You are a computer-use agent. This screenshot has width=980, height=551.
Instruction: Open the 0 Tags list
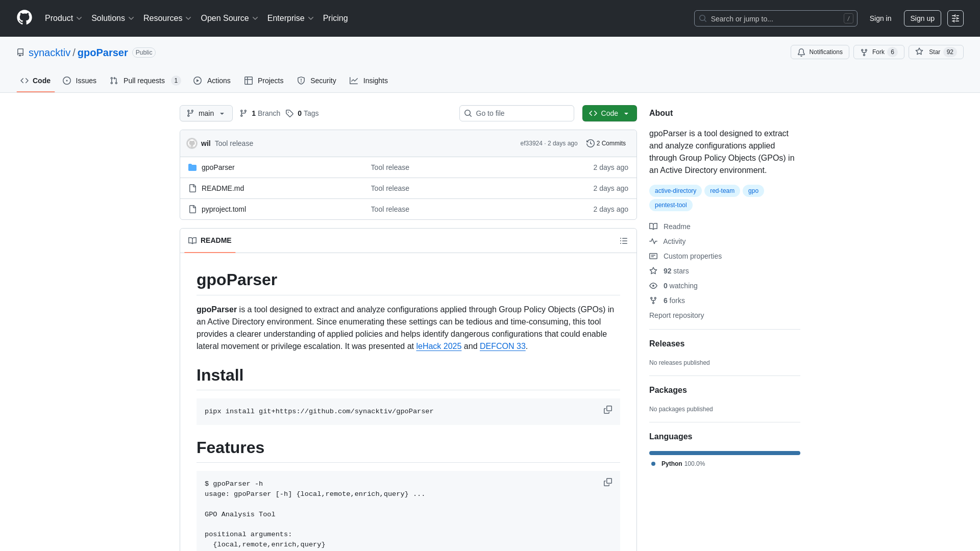(302, 113)
